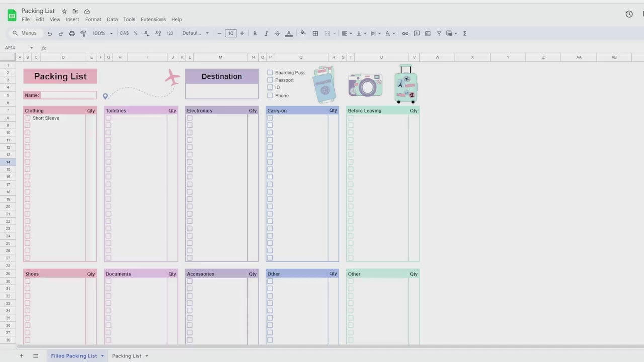Viewport: 644px width, 362px height.
Task: Toggle bold formatting
Action: (x=255, y=33)
